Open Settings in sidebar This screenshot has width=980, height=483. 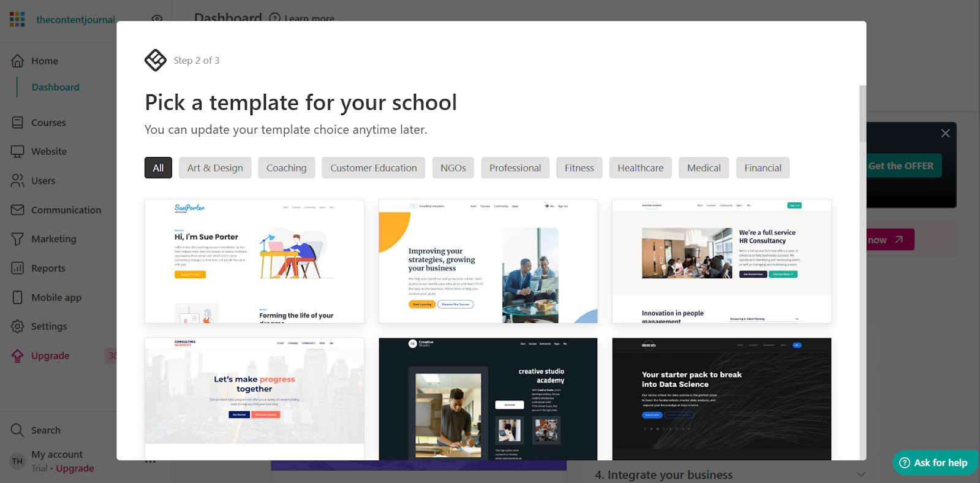(49, 326)
